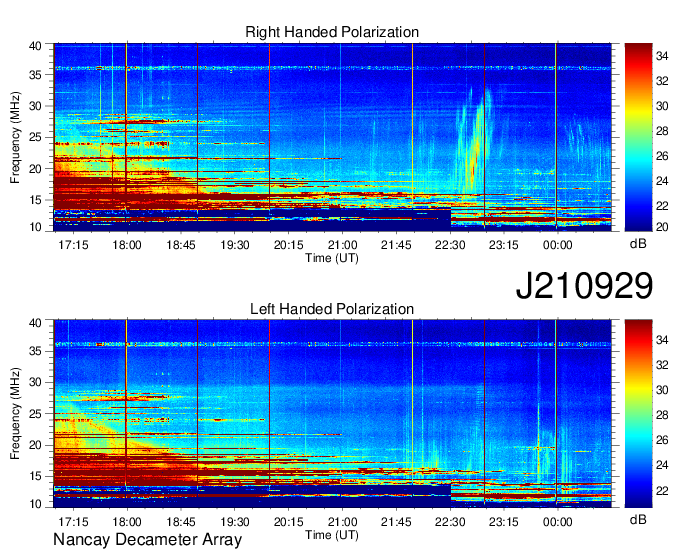The height and width of the screenshot is (552, 680).
Task: Click the top plot's "Frequency (MHz)" axis label
Action: tap(15, 137)
